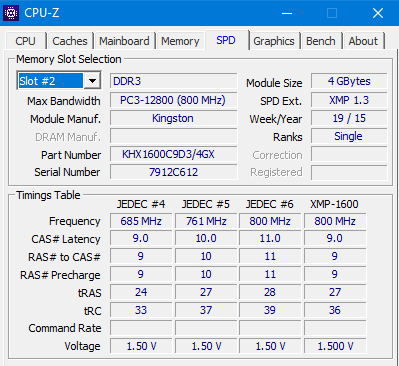Click the 761 MHz frequency cell
The width and height of the screenshot is (399, 366).
(206, 221)
